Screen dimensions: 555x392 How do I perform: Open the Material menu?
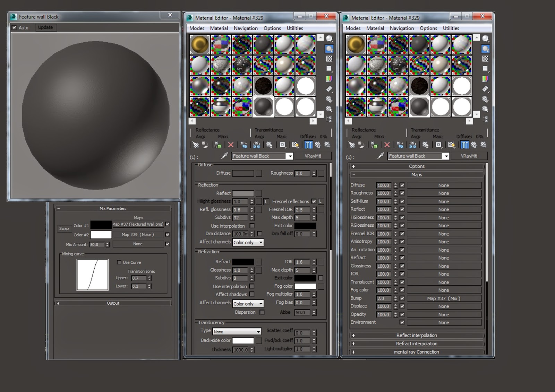pos(219,28)
